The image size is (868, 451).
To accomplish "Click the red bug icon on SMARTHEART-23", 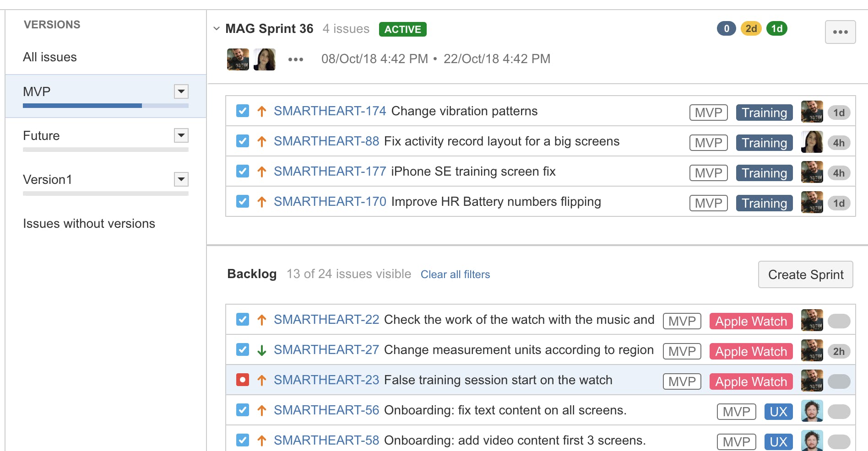I will [243, 380].
